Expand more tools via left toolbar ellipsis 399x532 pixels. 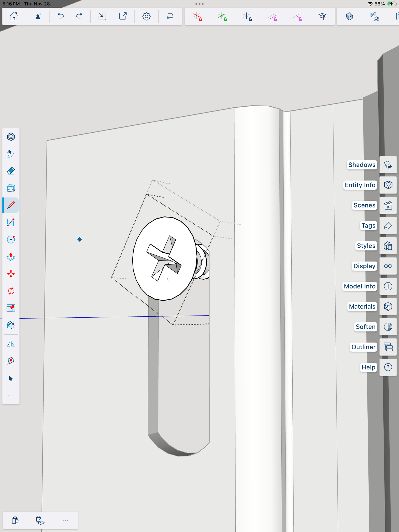point(11,395)
